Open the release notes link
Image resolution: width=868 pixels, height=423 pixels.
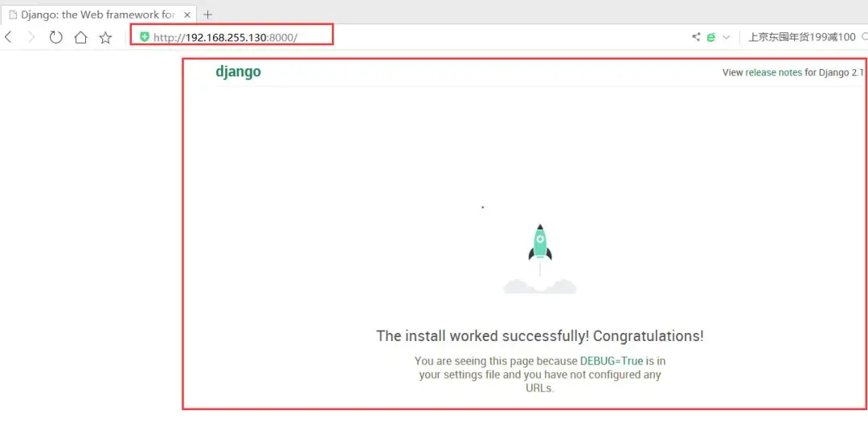coord(773,72)
